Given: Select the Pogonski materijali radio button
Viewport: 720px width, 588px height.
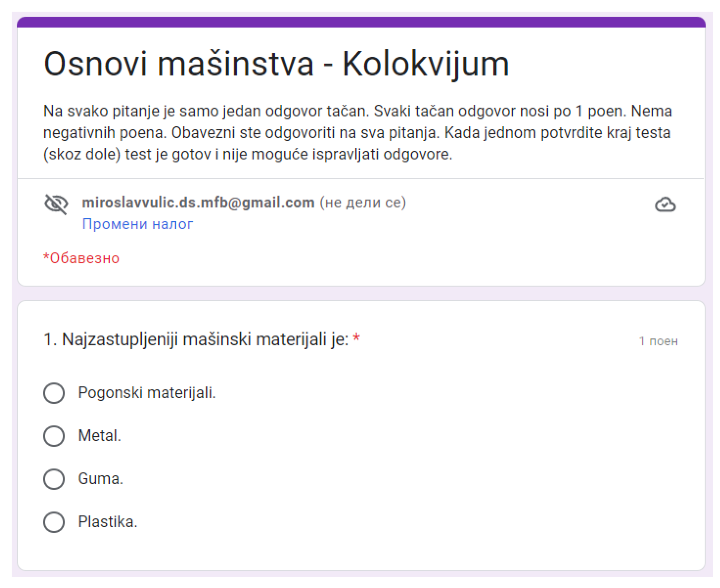Looking at the screenshot, I should 54,393.
